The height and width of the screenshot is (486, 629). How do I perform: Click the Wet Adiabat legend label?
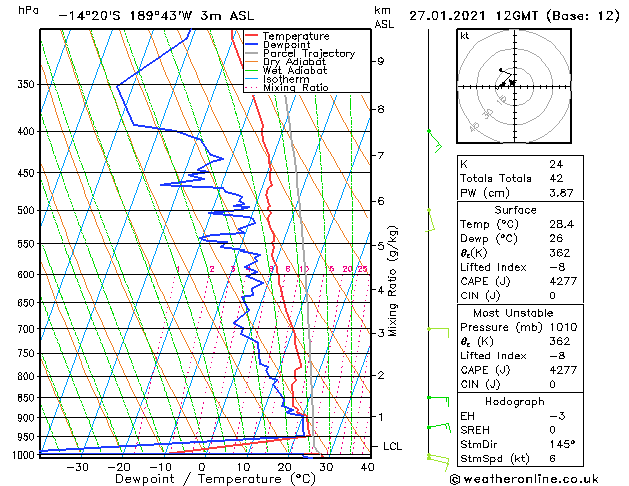click(x=295, y=71)
